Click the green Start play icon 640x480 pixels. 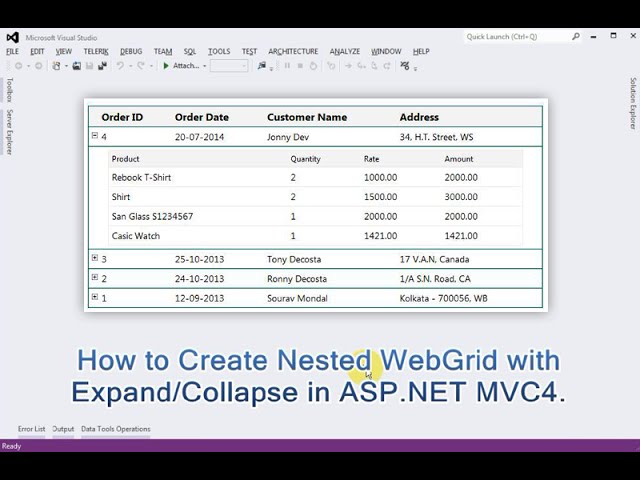click(x=166, y=66)
